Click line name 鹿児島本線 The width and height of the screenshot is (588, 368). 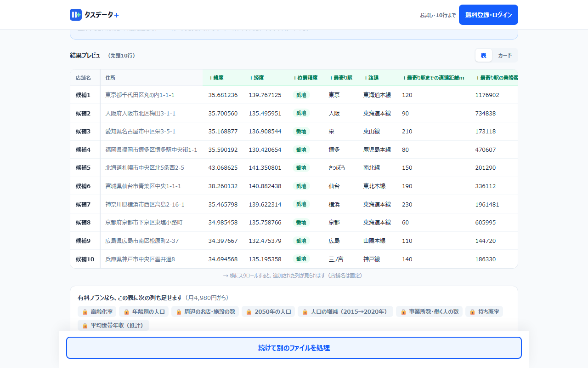[x=377, y=149]
